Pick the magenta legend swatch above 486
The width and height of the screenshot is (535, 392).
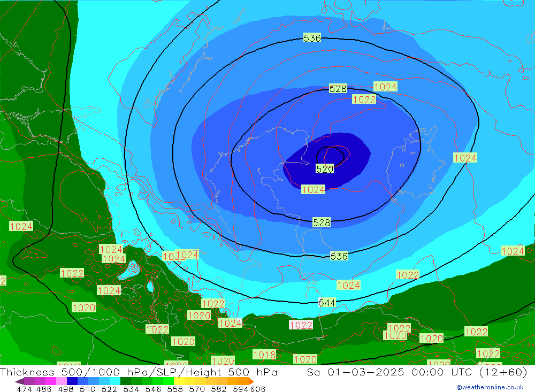pyautogui.click(x=51, y=381)
